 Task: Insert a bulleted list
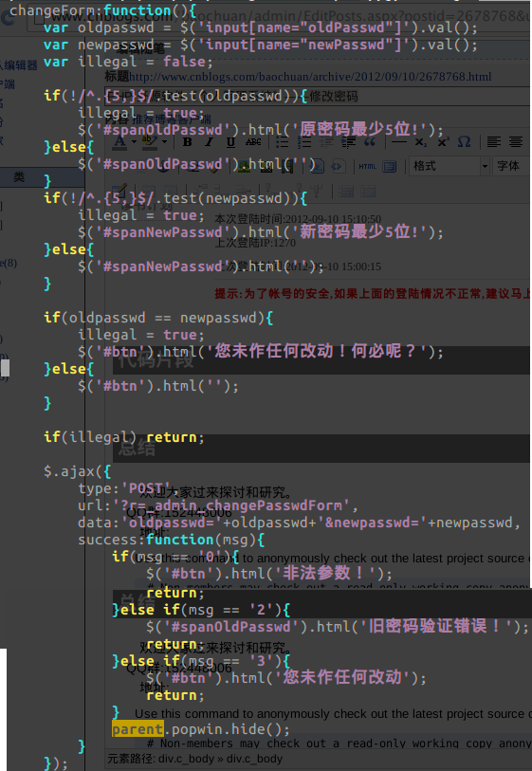pos(283,142)
